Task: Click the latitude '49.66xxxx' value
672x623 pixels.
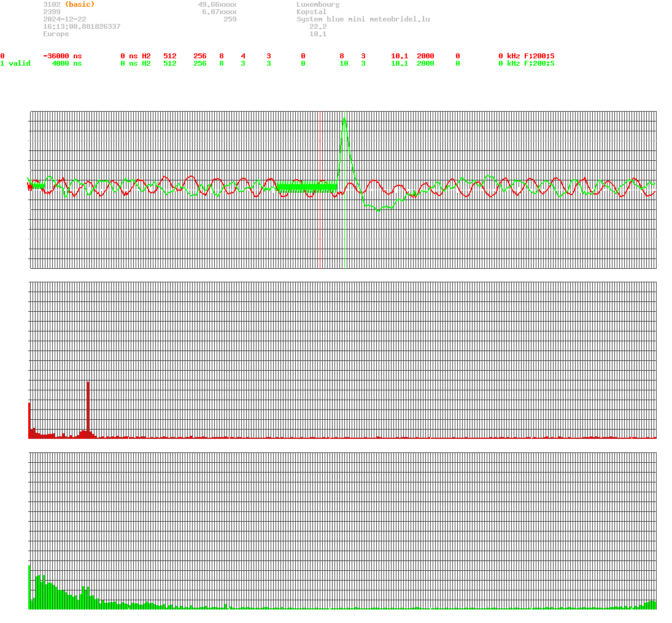Action: (x=217, y=4)
